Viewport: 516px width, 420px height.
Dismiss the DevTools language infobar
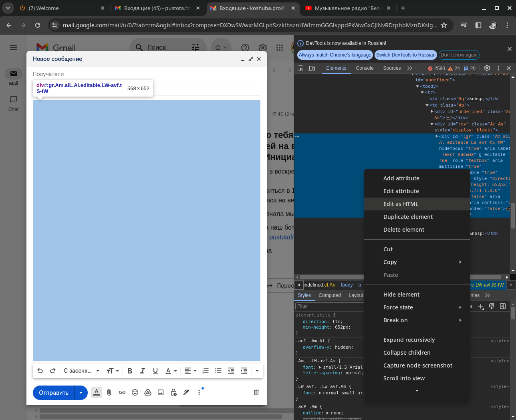pyautogui.click(x=510, y=49)
